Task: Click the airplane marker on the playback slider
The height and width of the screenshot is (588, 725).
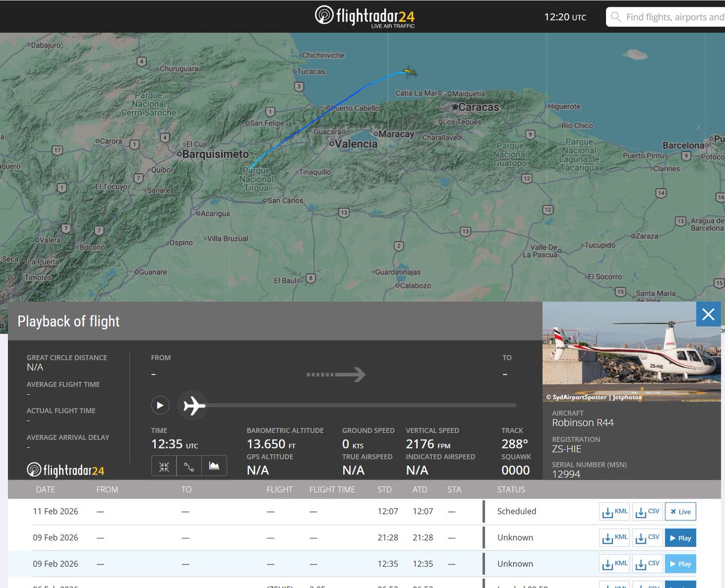Action: coord(192,405)
